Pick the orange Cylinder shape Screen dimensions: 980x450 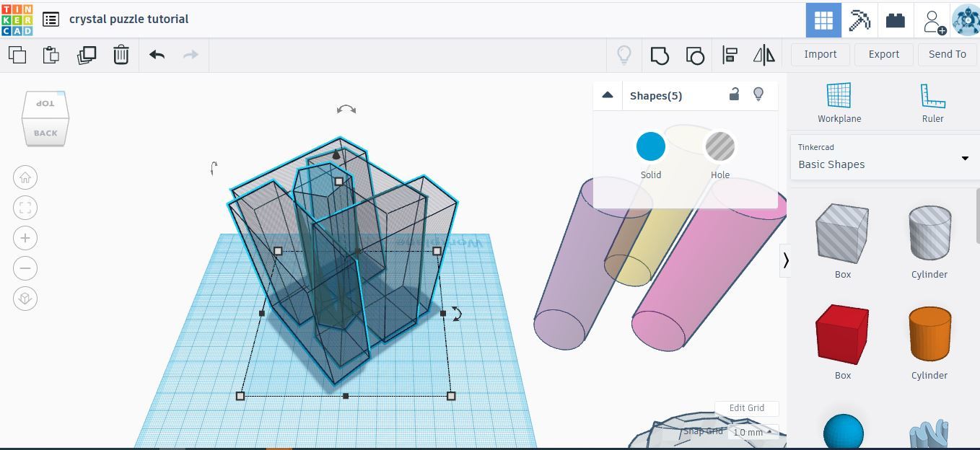coord(929,334)
